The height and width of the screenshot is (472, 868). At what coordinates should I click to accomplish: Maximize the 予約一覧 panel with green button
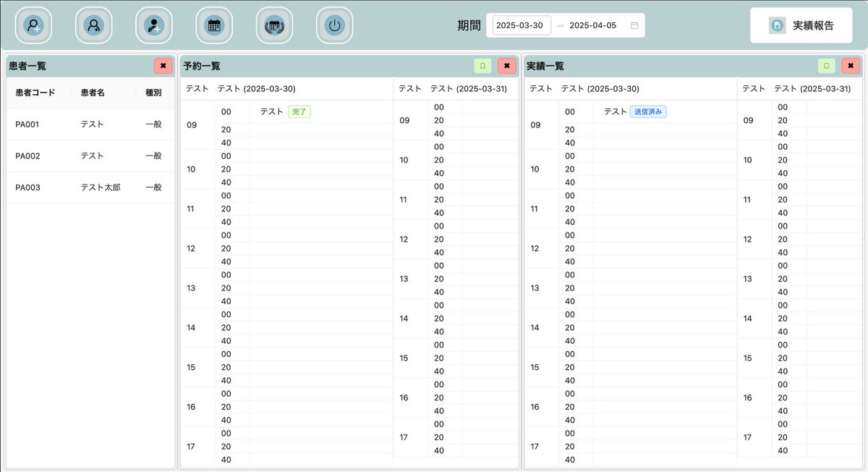(x=482, y=66)
